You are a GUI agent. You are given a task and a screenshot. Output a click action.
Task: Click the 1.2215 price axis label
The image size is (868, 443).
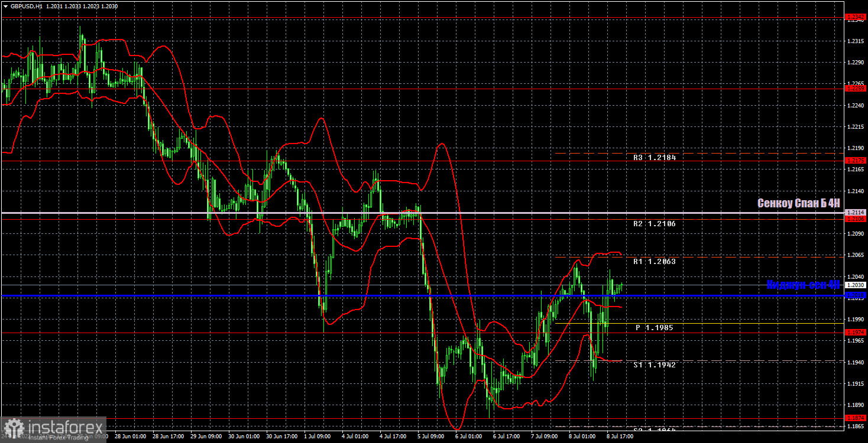pos(856,126)
